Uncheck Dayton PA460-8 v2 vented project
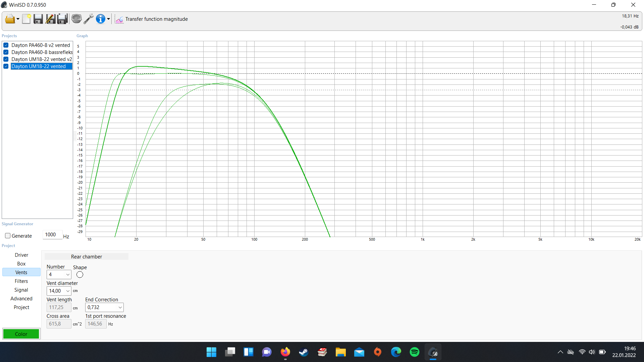This screenshot has height=362, width=644. tap(6, 45)
